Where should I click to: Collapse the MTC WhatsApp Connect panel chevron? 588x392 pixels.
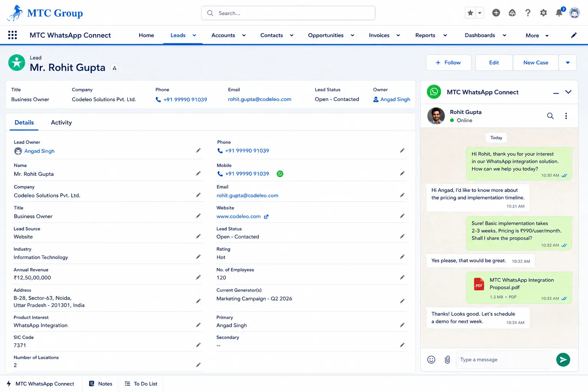(x=568, y=92)
